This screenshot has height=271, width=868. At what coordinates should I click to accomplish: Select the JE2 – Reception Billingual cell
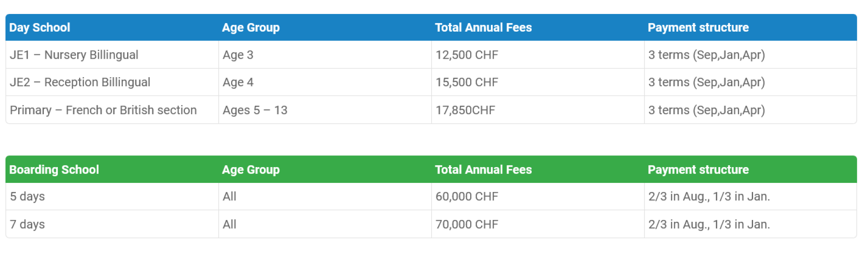[x=80, y=83]
